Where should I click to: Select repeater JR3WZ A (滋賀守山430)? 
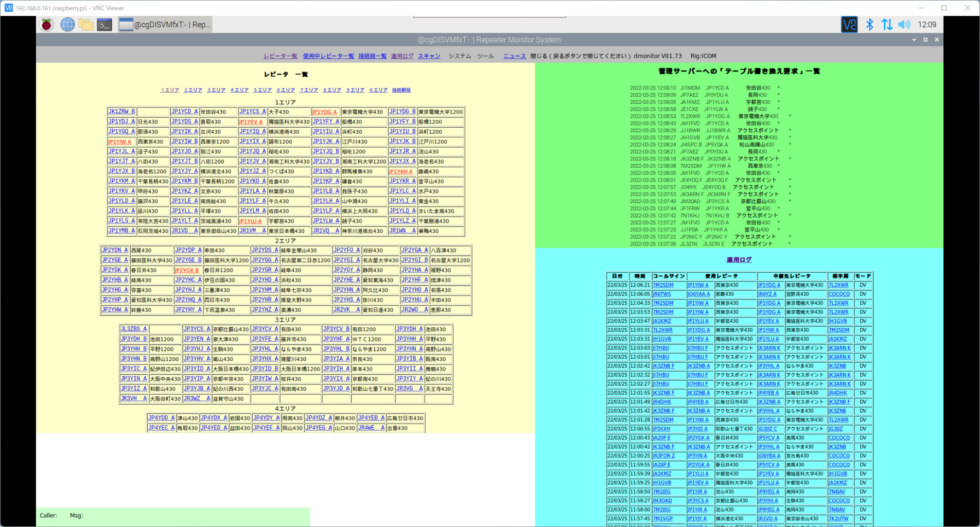(197, 398)
